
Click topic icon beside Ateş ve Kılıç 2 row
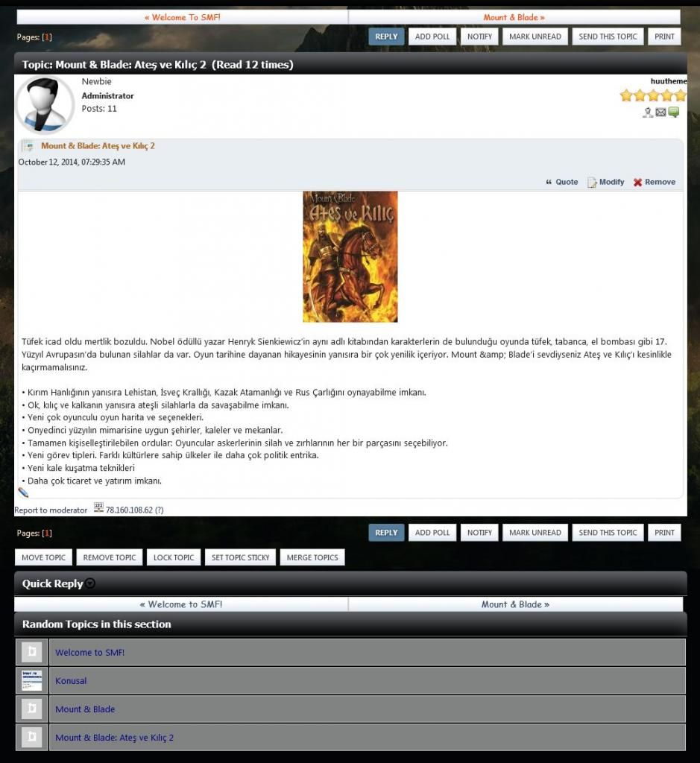(31, 737)
